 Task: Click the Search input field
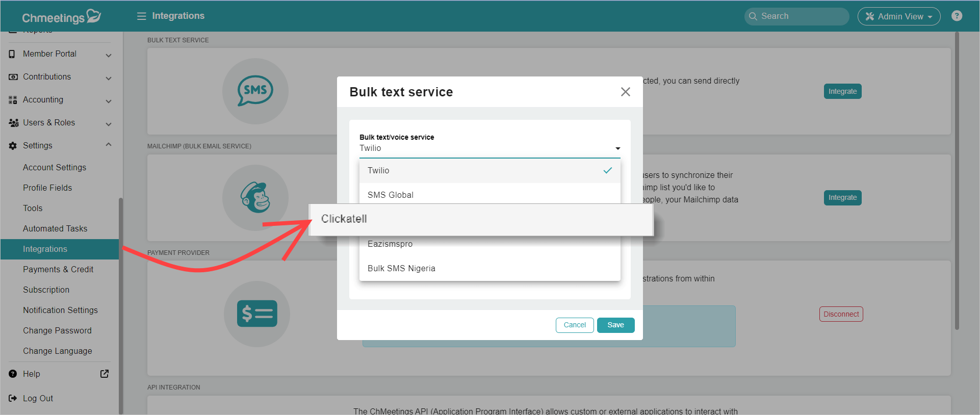[x=797, y=16]
